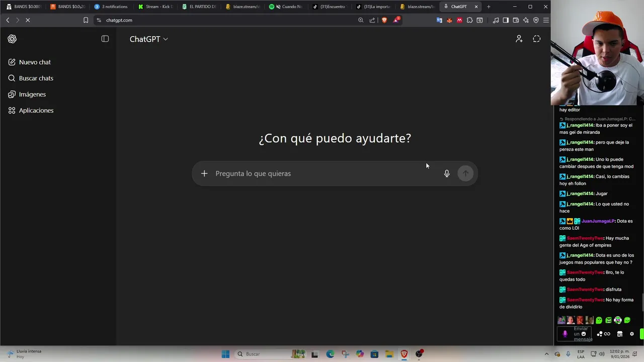Stop the page loading with the X button

28,20
